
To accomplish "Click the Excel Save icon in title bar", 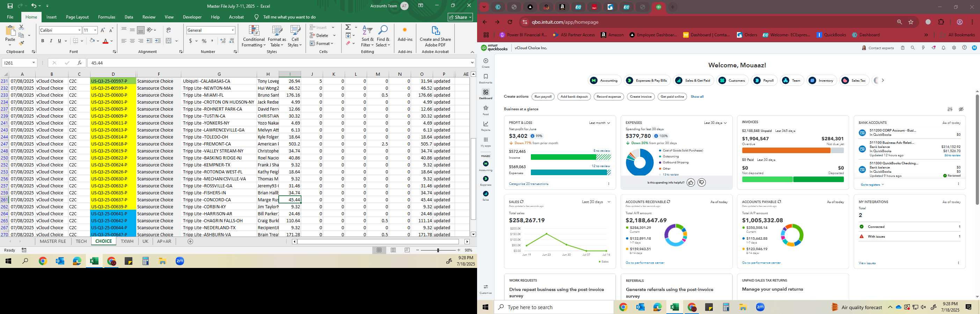I will click(x=10, y=6).
